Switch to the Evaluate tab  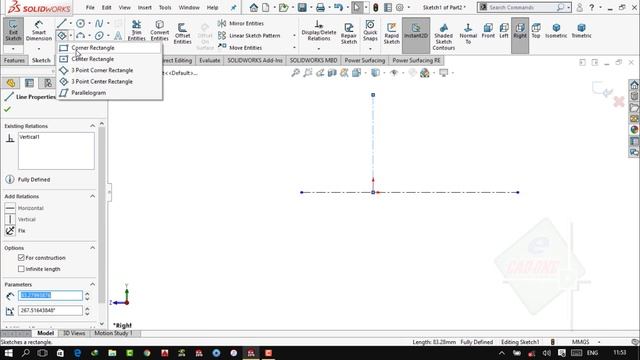pos(209,60)
